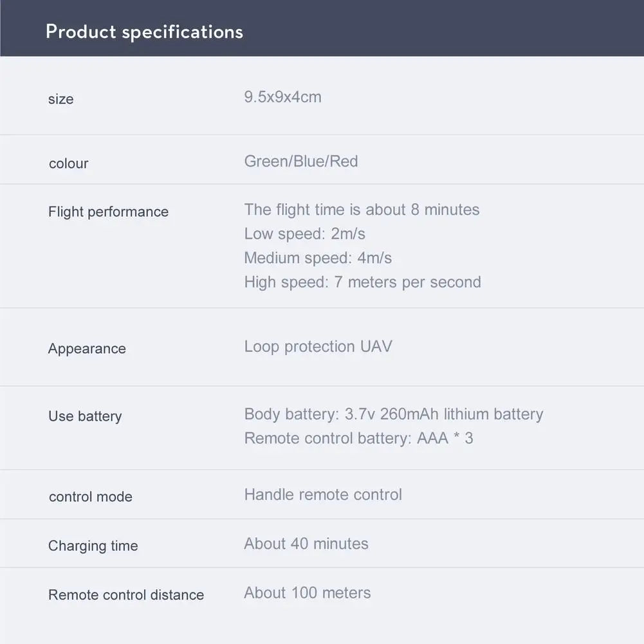Select the colour row label
Viewport: 644px width, 644px height.
click(x=69, y=163)
